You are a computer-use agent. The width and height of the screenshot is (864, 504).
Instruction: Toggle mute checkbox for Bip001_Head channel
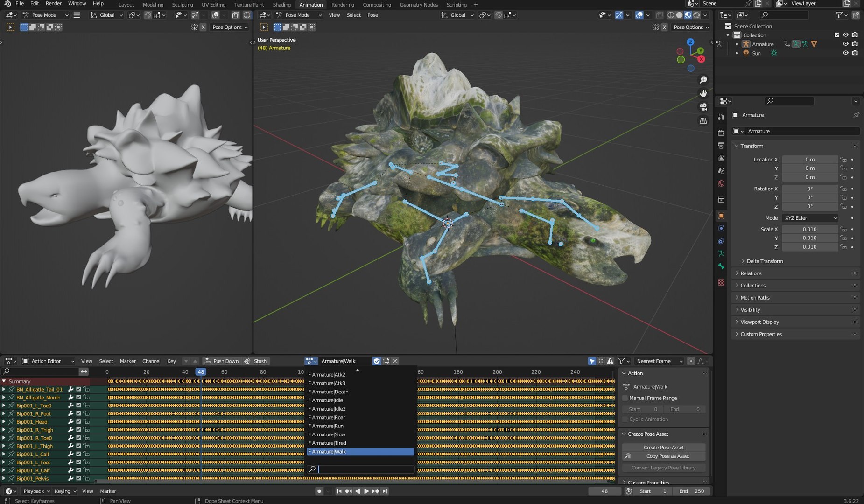[78, 421]
